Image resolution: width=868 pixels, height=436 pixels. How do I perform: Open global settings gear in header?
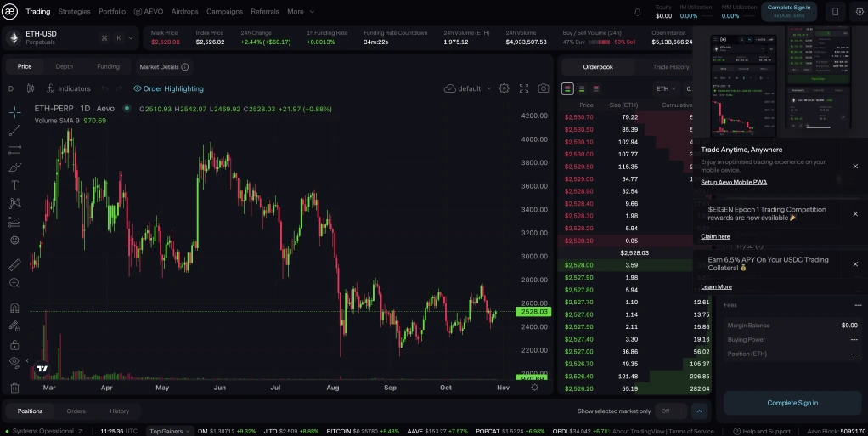coord(860,11)
